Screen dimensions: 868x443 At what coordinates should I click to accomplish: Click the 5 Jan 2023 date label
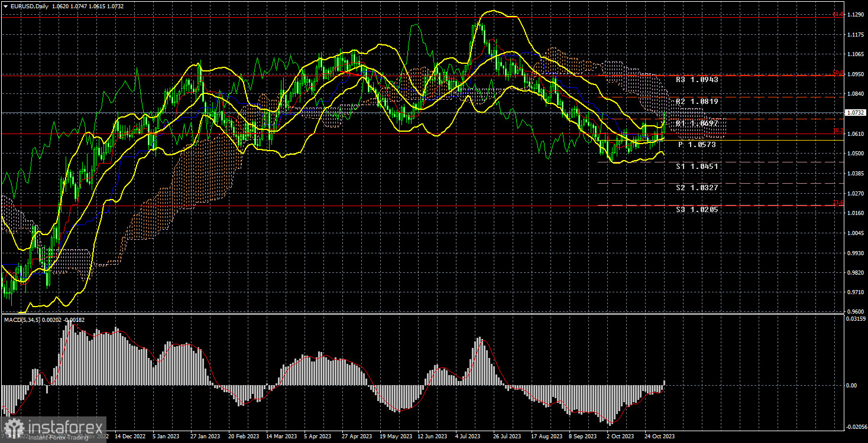tap(166, 437)
